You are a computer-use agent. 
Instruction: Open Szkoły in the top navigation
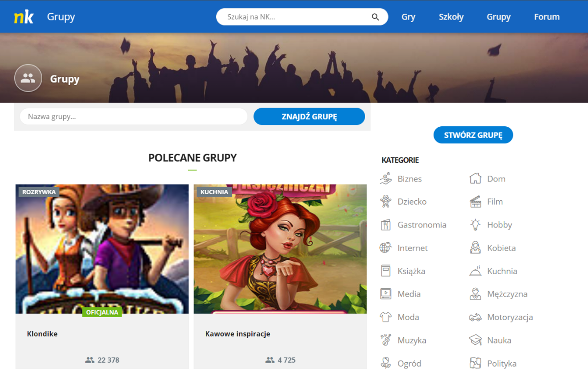click(x=451, y=17)
